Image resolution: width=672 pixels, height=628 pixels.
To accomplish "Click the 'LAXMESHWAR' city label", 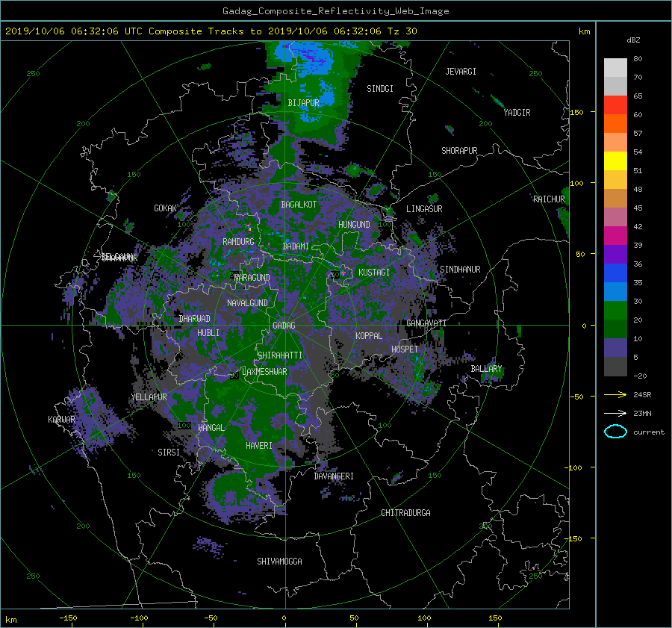I will point(264,372).
